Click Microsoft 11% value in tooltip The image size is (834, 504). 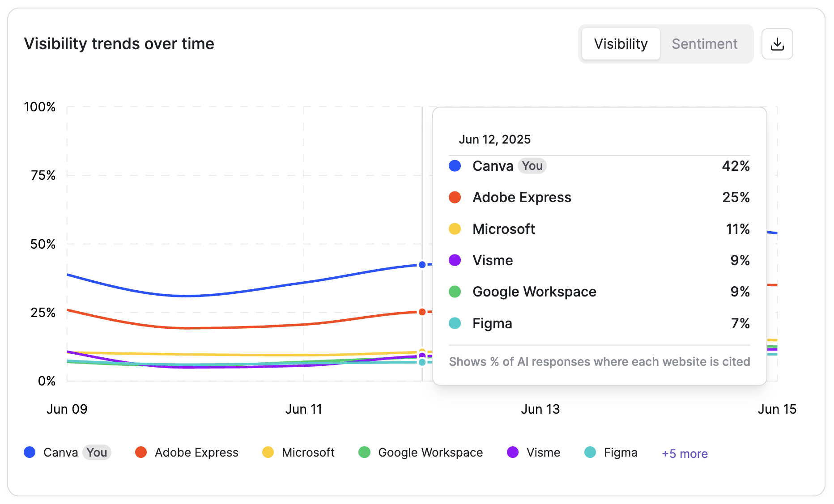(x=738, y=229)
